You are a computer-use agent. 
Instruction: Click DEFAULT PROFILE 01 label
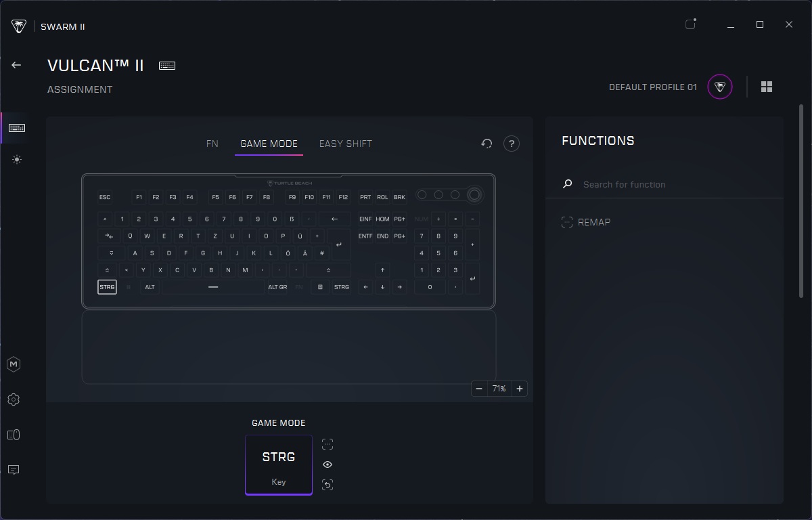tap(653, 87)
